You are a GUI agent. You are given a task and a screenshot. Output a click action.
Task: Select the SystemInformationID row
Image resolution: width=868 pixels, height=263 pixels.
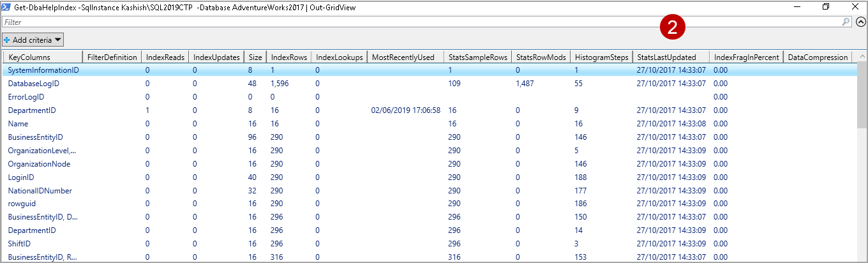[x=43, y=70]
